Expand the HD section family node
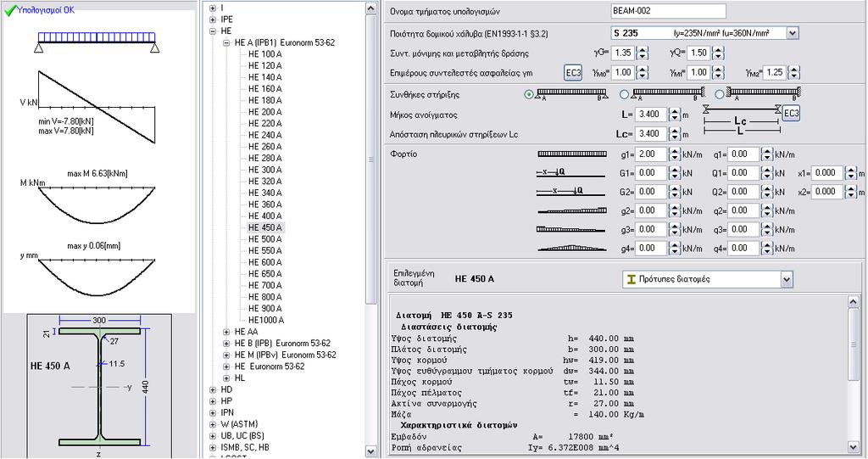Image resolution: width=868 pixels, height=459 pixels. coord(213,389)
